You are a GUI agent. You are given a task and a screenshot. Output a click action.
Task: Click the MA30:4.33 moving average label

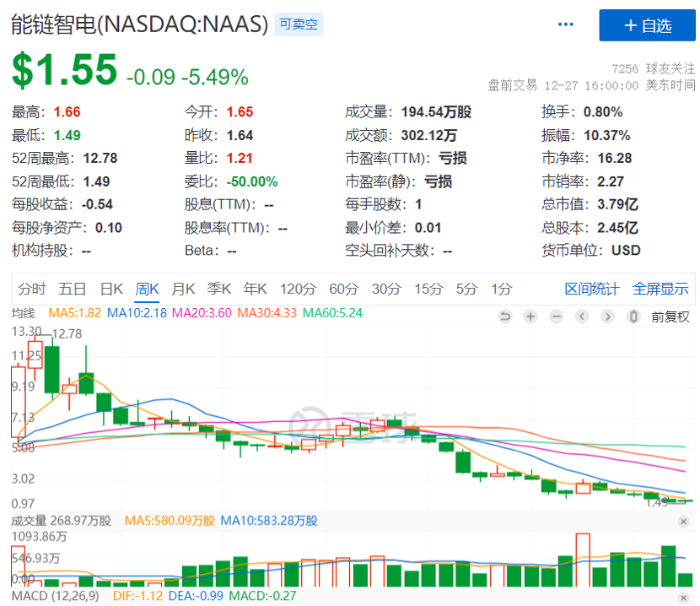(x=267, y=313)
